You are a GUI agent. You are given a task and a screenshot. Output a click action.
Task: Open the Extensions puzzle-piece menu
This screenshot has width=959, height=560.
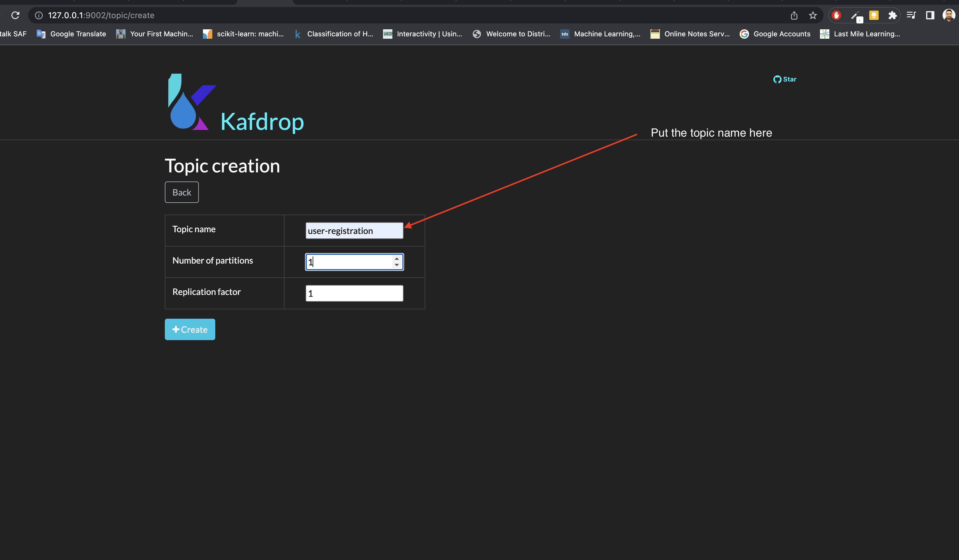892,15
